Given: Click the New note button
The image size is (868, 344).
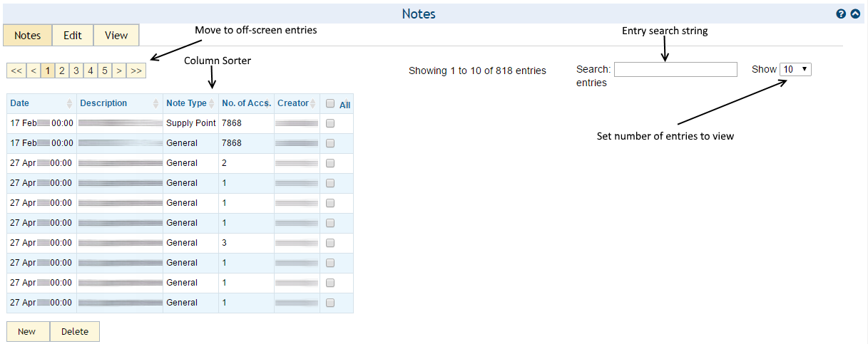Looking at the screenshot, I should click(x=27, y=331).
